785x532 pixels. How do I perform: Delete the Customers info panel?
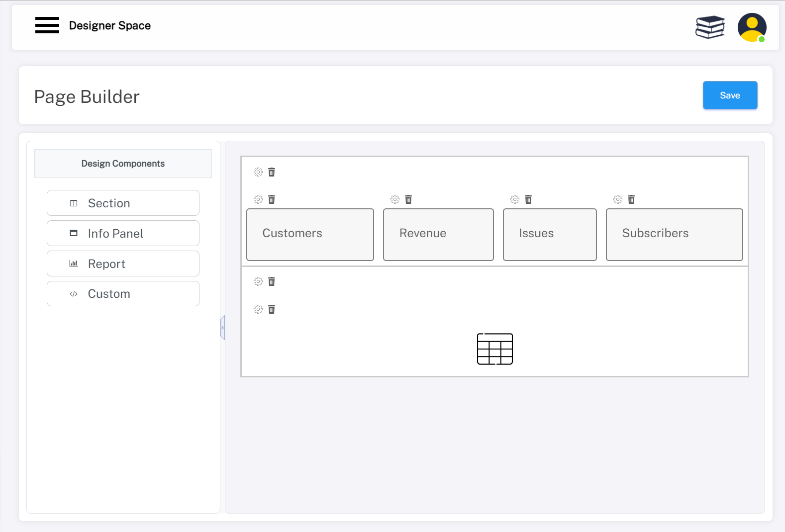[272, 199]
